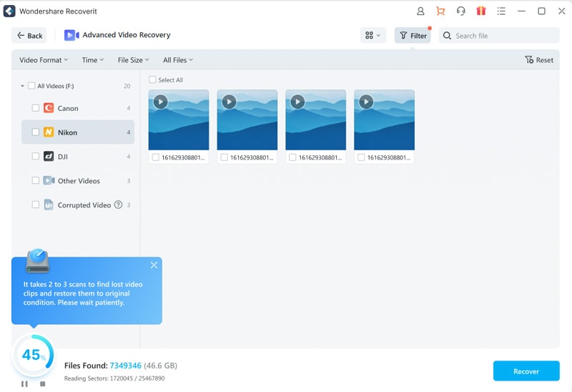Click the play icon on third video thumbnail
This screenshot has width=572, height=392.
297,102
